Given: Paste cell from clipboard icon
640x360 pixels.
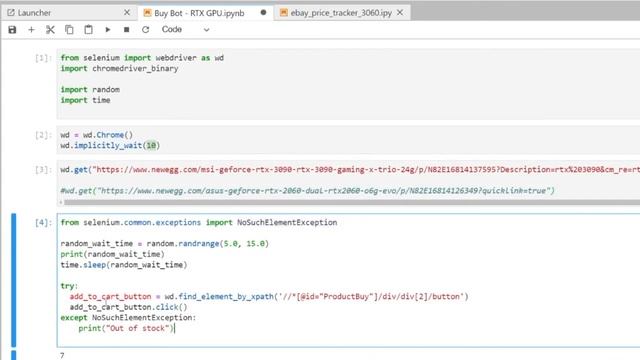Looking at the screenshot, I should 88,29.
